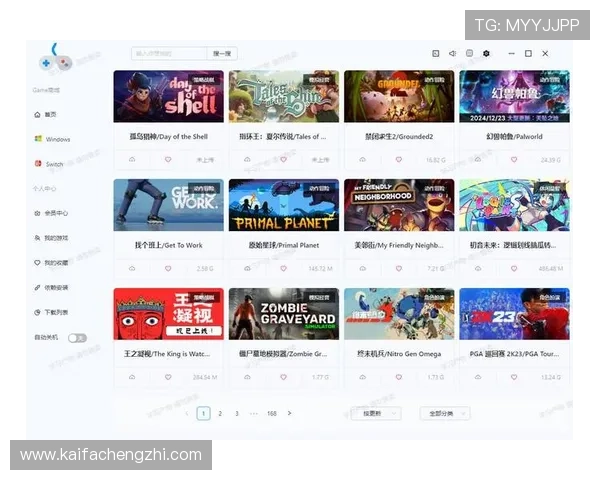This screenshot has height=480, width=600.
Task: Open my favorites in the sidebar
Action: tap(51, 263)
